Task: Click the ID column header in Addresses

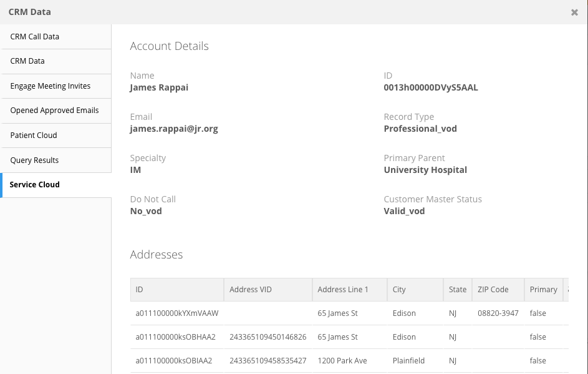Action: [140, 290]
